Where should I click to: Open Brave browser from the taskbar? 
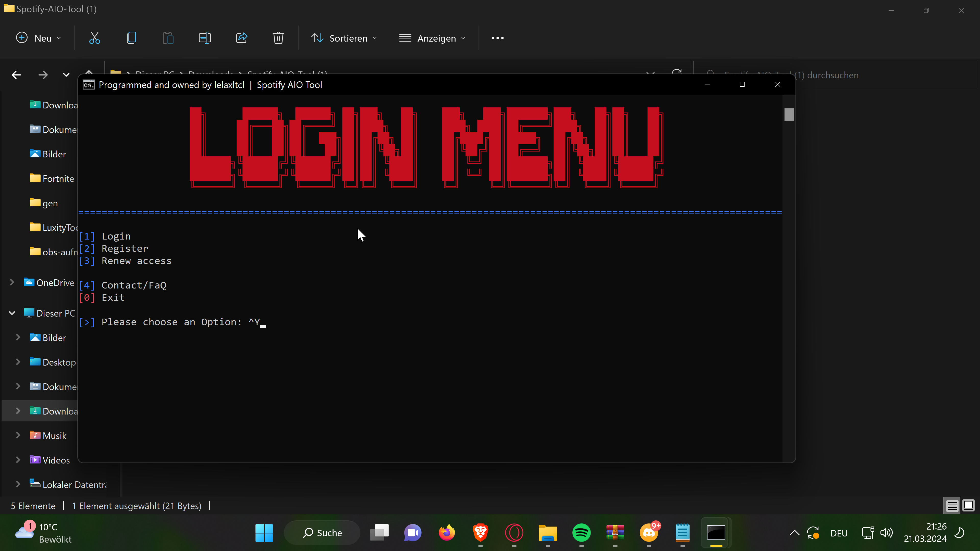coord(480,532)
